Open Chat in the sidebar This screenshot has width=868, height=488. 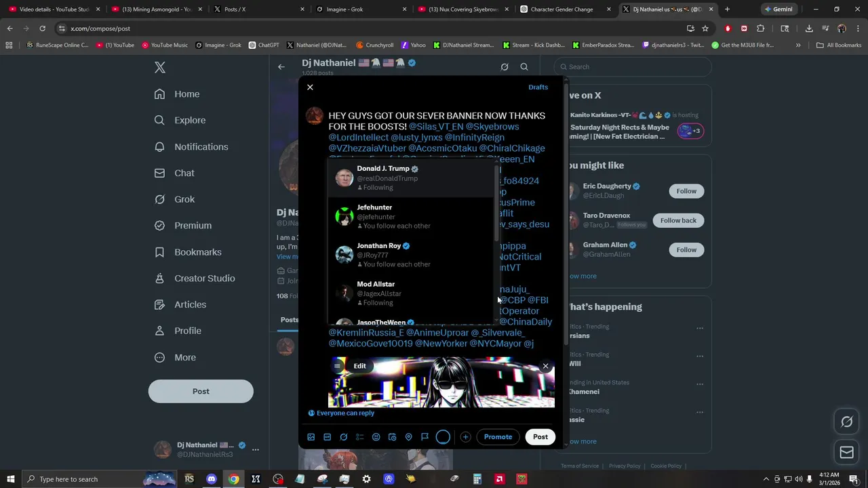(174, 173)
